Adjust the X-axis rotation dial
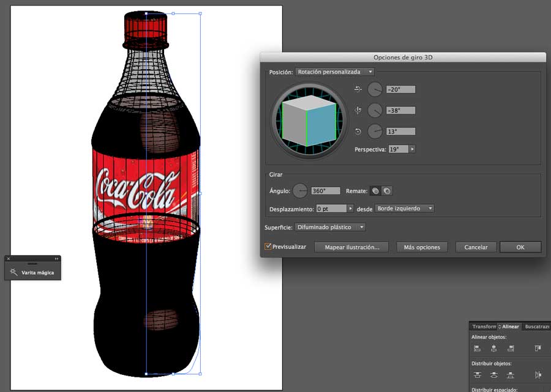Screen dimensions: 551x392 [x=375, y=89]
